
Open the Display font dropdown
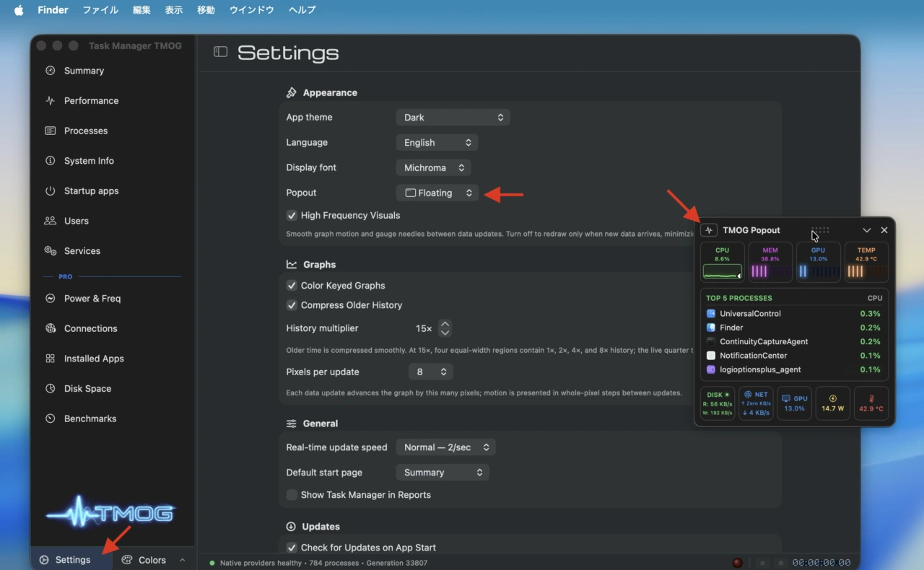(434, 168)
